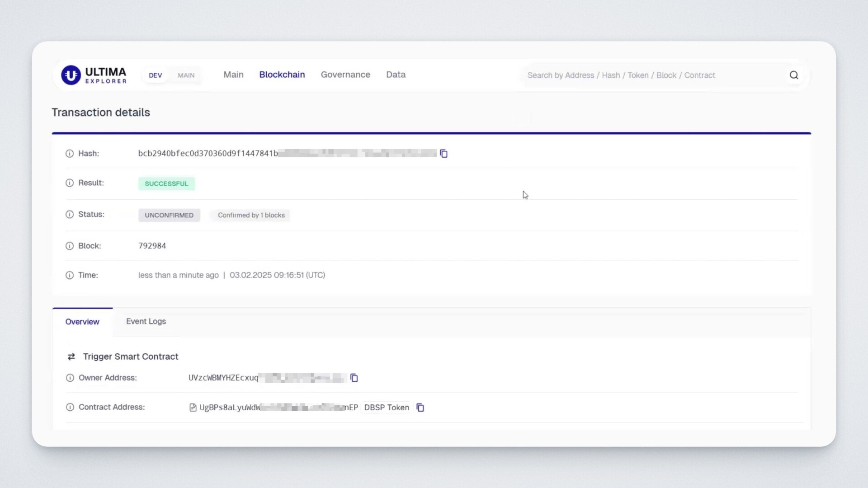Image resolution: width=868 pixels, height=488 pixels.
Task: Copy the owner address
Action: pos(354,378)
